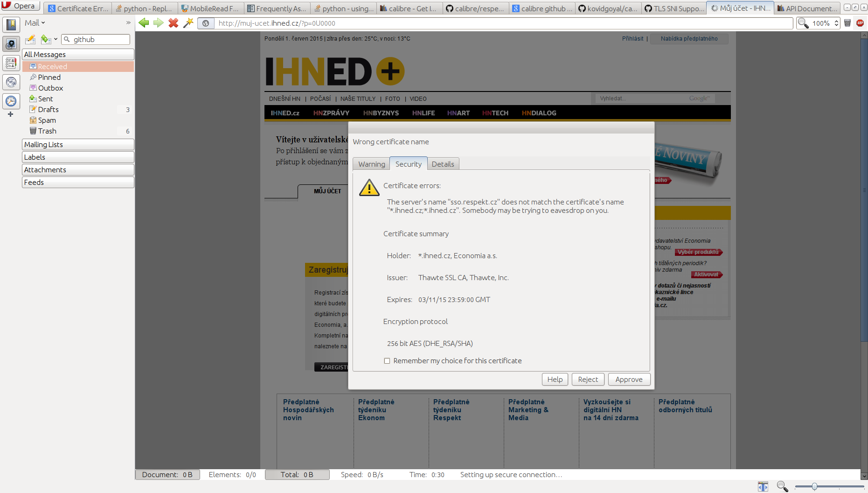Click the Vyhledat search box on the page
This screenshot has height=493, width=868.
click(x=654, y=99)
